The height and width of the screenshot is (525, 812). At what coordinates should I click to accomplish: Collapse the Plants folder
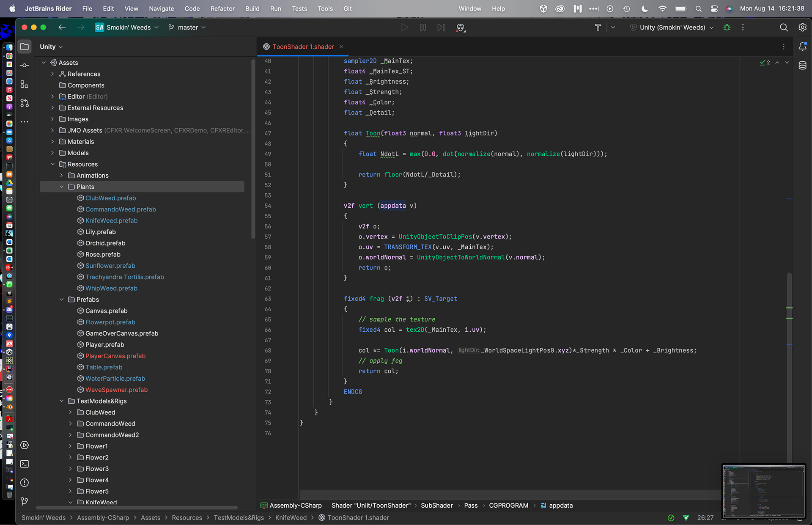[61, 187]
